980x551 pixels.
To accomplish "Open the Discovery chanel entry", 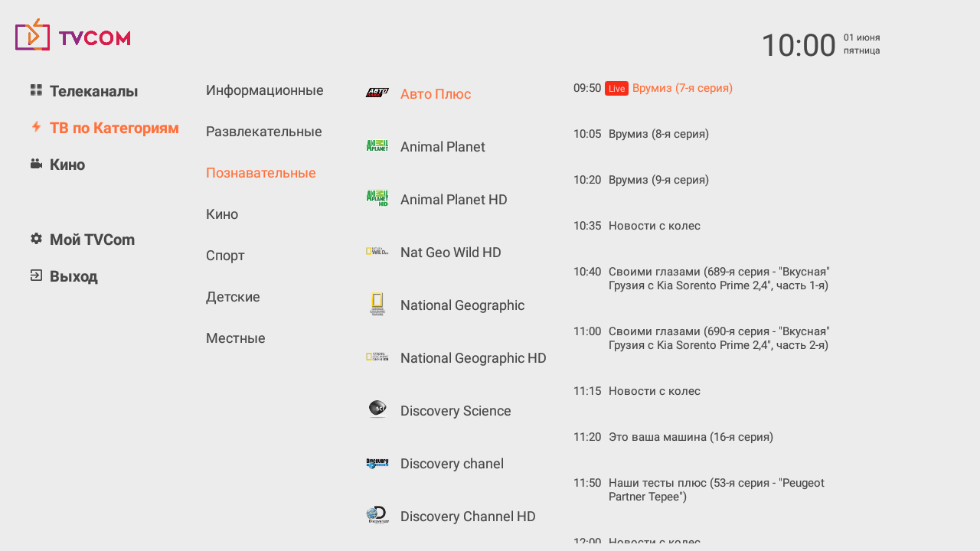I will click(452, 464).
